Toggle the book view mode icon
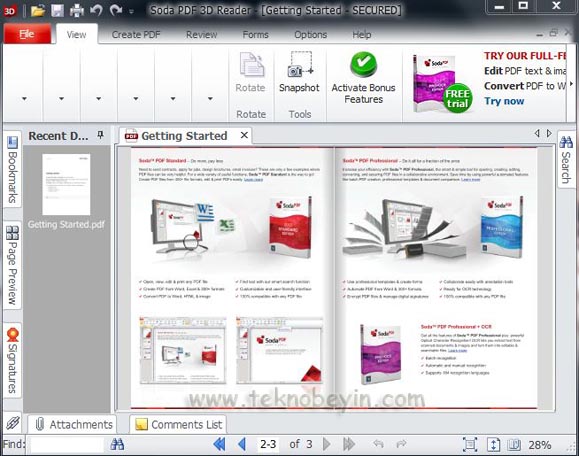579x456 pixels. (514, 445)
